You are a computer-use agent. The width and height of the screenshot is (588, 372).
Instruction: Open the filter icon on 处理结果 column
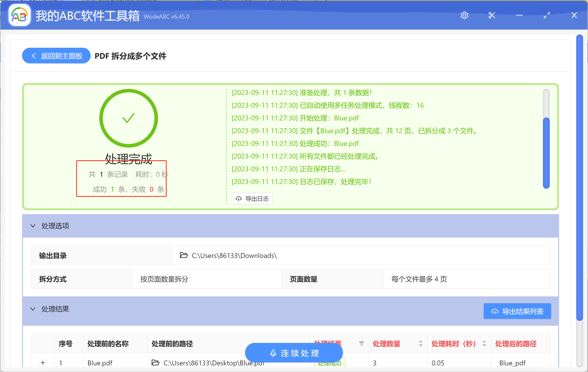pos(362,343)
